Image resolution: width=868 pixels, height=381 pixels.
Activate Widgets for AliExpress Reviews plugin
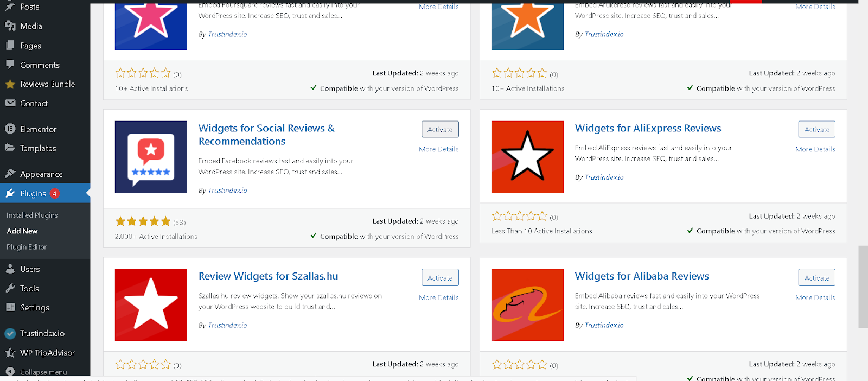816,129
